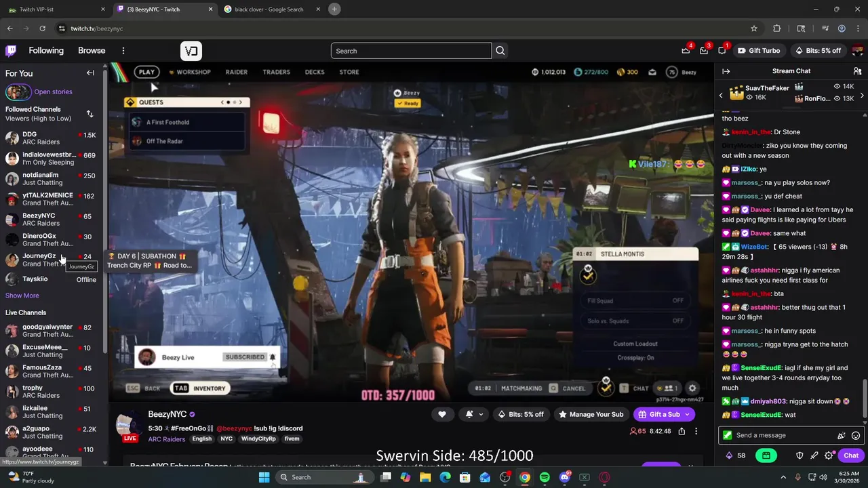Go to Following page
The width and height of the screenshot is (868, 488).
point(46,51)
